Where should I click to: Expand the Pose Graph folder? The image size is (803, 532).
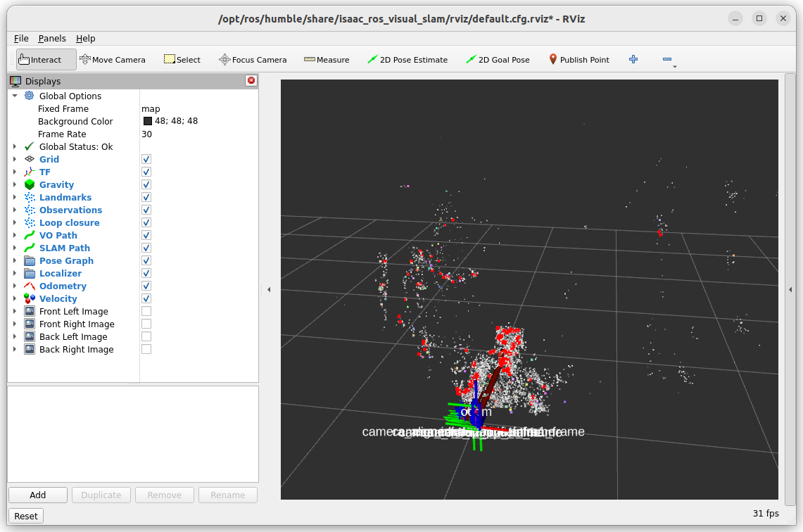[15, 261]
